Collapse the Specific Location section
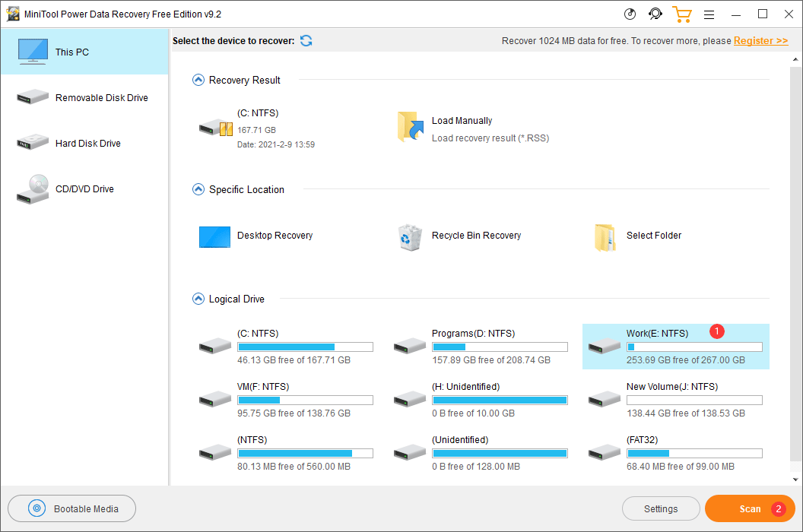803x532 pixels. (x=198, y=189)
